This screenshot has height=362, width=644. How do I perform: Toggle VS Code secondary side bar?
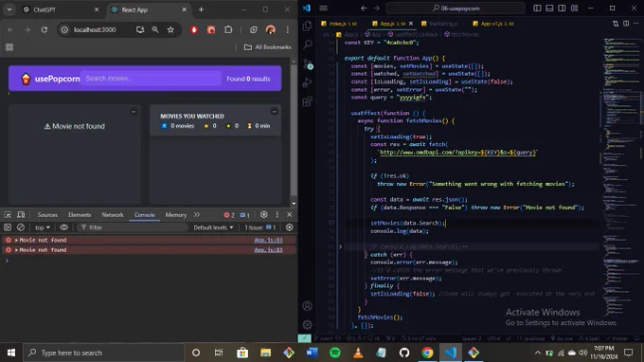(562, 8)
